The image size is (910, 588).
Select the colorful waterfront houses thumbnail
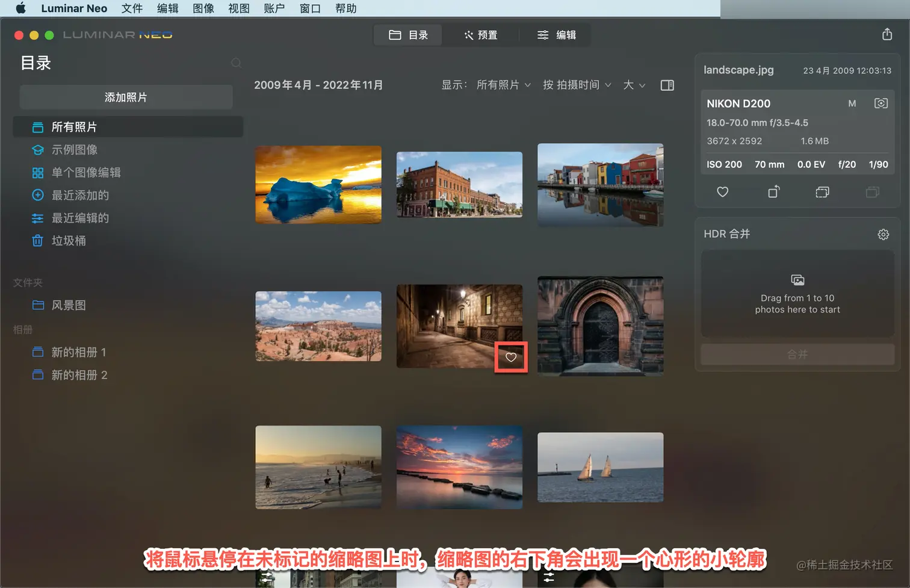pyautogui.click(x=601, y=185)
